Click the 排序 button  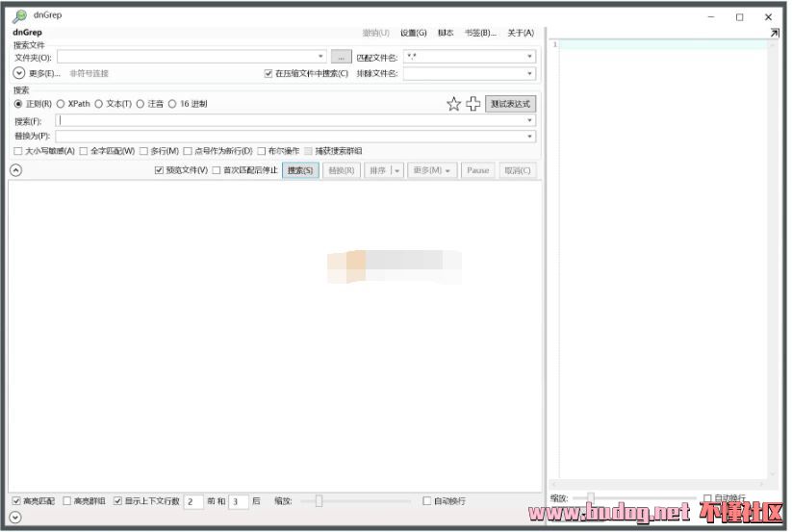tap(380, 171)
